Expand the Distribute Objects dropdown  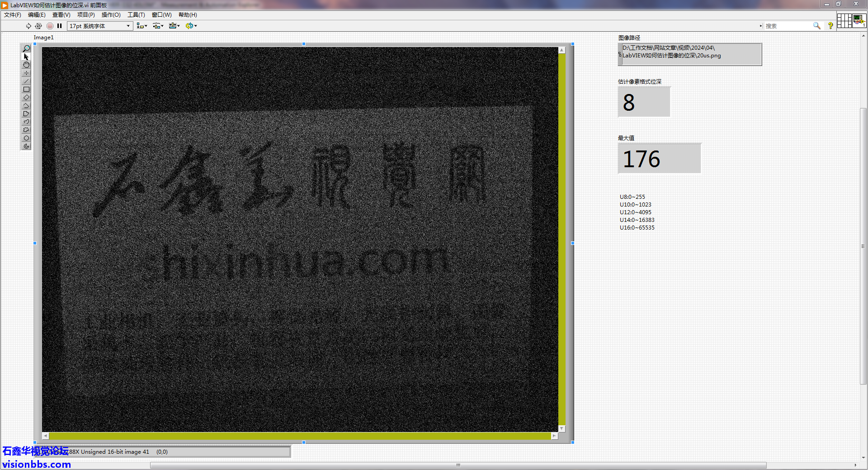tap(158, 26)
